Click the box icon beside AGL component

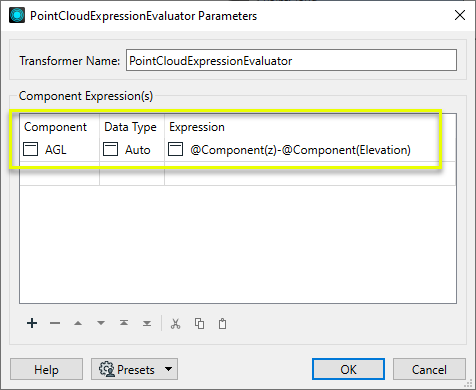[30, 149]
